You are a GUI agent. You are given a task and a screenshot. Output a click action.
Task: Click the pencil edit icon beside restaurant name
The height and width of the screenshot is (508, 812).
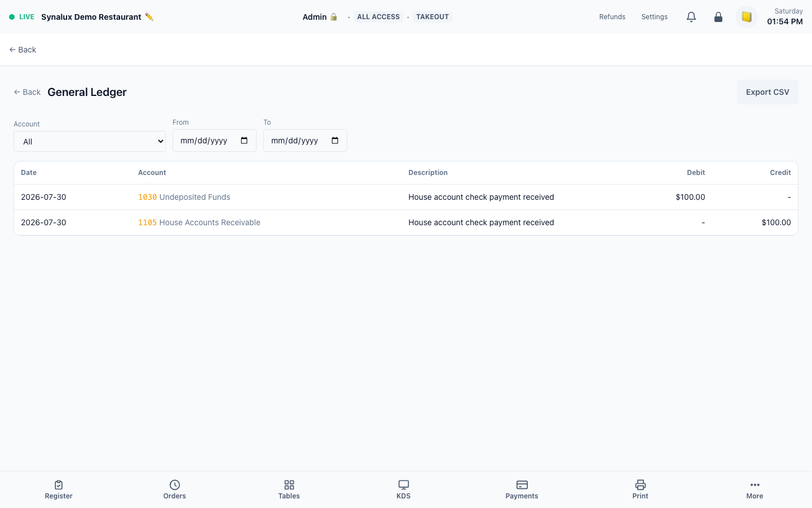click(x=149, y=17)
